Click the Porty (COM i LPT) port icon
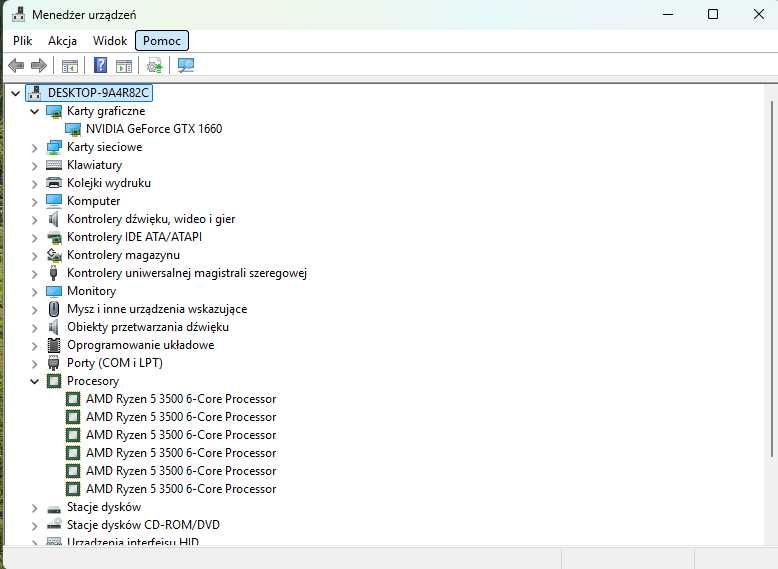 (54, 363)
